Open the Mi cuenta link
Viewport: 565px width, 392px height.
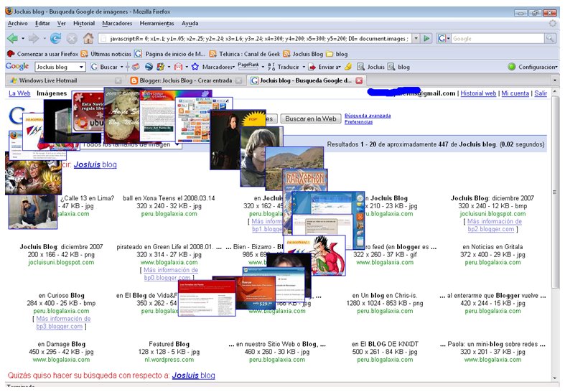tap(515, 93)
